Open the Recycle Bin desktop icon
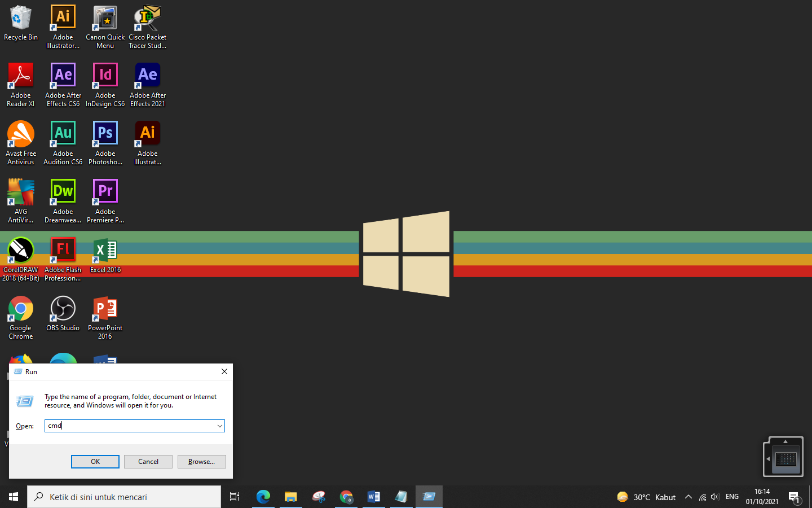This screenshot has width=812, height=508. tap(21, 24)
